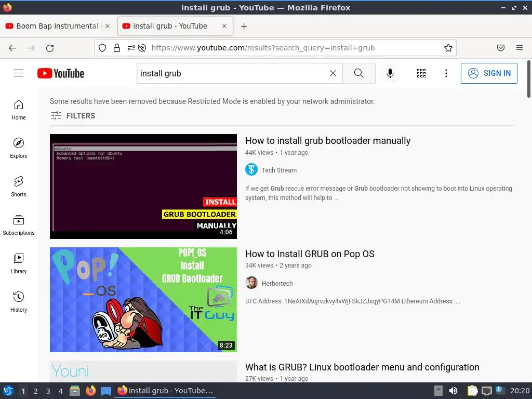This screenshot has width=532, height=399.
Task: Close the install grub - YouTube tab
Action: click(224, 26)
